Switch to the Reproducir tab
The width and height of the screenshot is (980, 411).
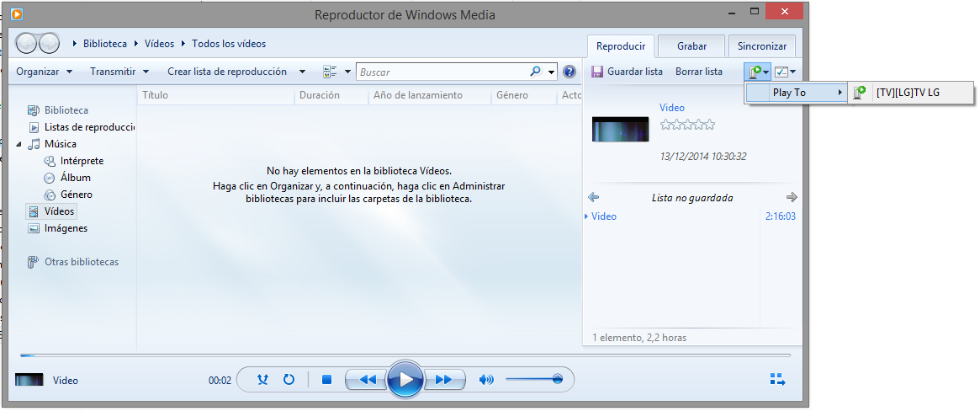pos(620,46)
